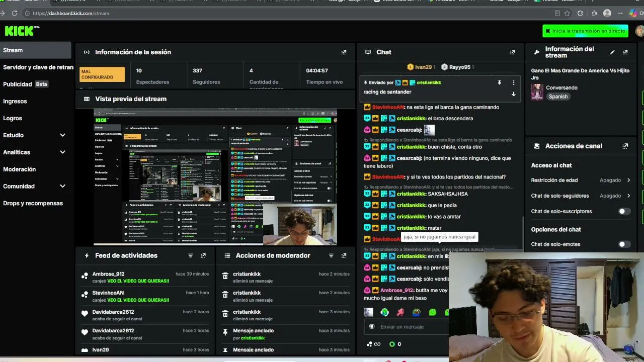Click the Mensaje anclado por cristiankikk entry
The image size is (644, 362).
pos(287,334)
